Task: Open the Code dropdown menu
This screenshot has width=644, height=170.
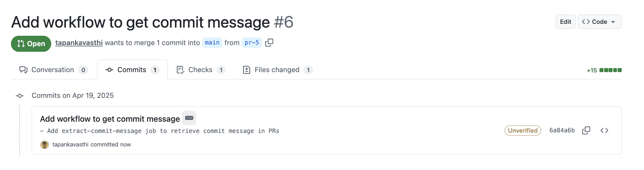Action: 599,22
